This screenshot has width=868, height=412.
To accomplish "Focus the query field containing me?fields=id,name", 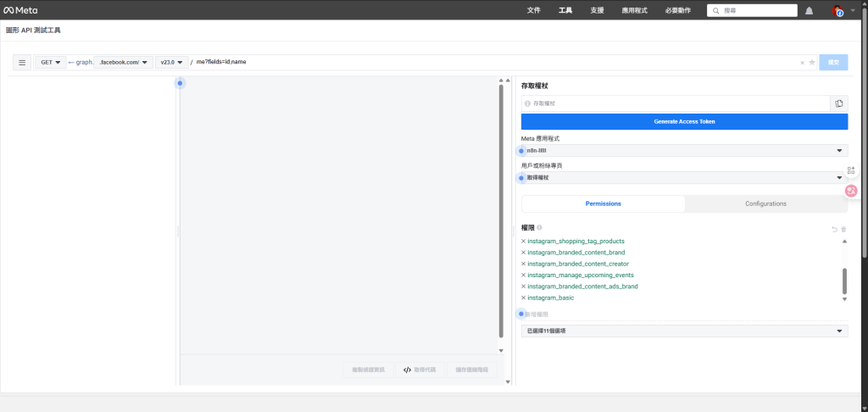I will click(x=495, y=63).
